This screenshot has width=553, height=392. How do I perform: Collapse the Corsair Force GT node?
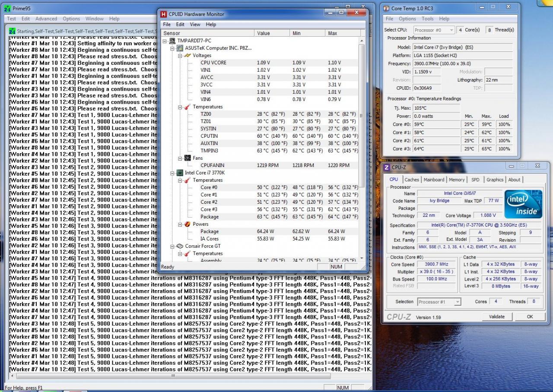[173, 246]
